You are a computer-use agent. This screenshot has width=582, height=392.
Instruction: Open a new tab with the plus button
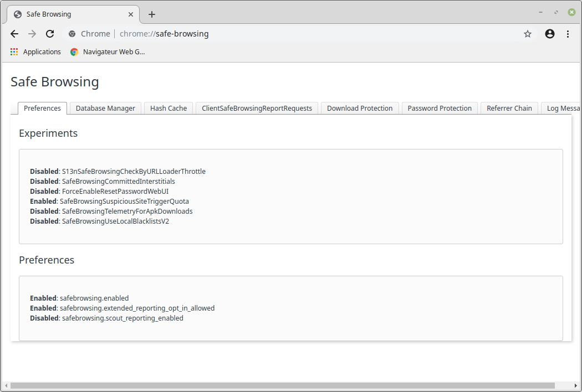point(152,14)
